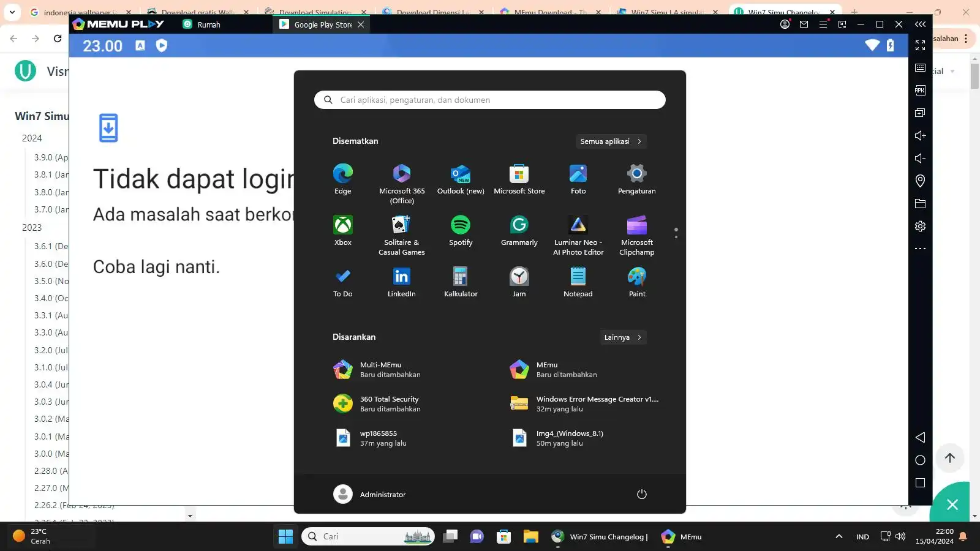Open the Paint app
980x551 pixels.
637,282
